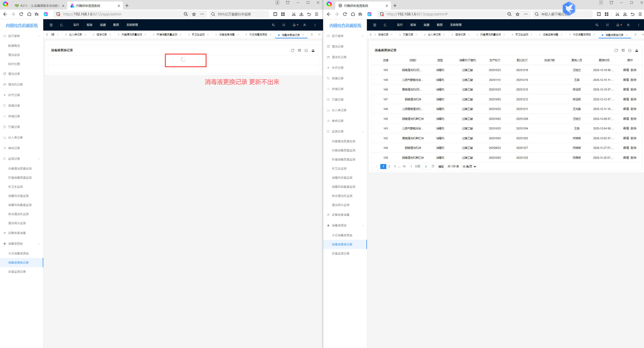Viewport: 644px width, 348px height.
Task: Close the 今日消毒液质控 tab in left pane
Action: click(271, 35)
